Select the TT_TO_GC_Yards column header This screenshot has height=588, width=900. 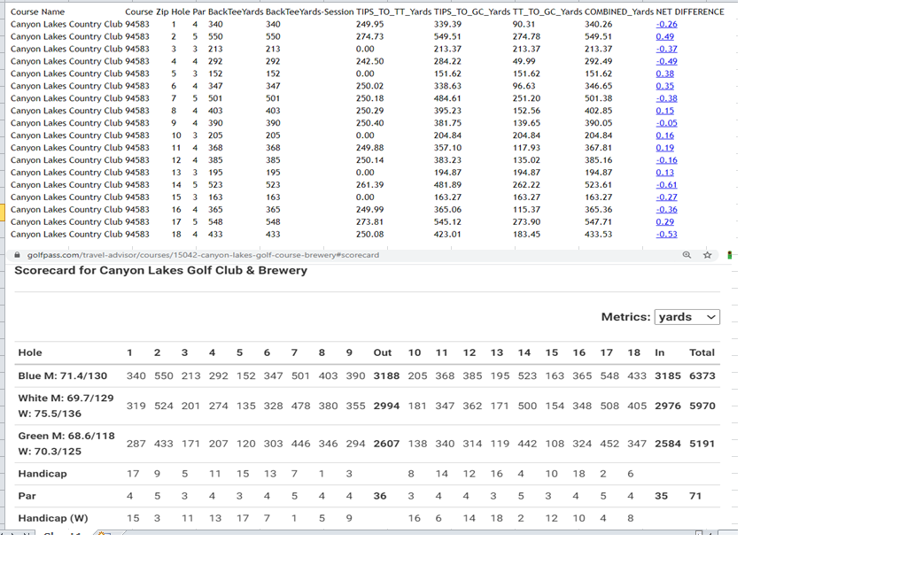click(x=547, y=12)
